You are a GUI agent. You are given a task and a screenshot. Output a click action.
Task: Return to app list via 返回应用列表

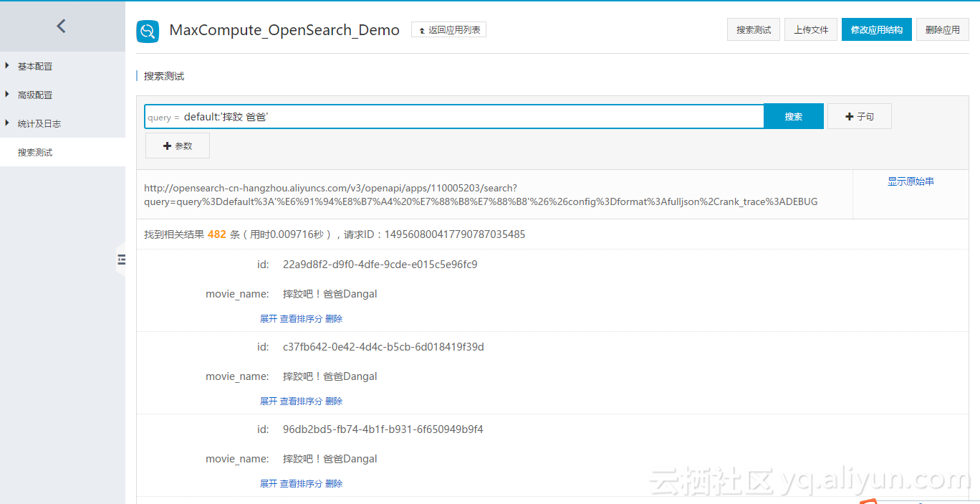[448, 30]
